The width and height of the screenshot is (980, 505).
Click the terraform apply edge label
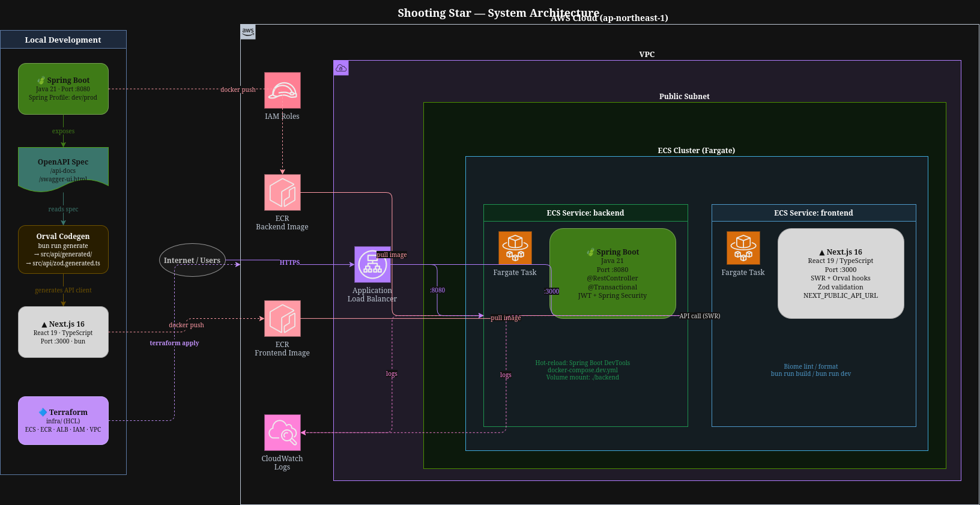[x=174, y=343]
